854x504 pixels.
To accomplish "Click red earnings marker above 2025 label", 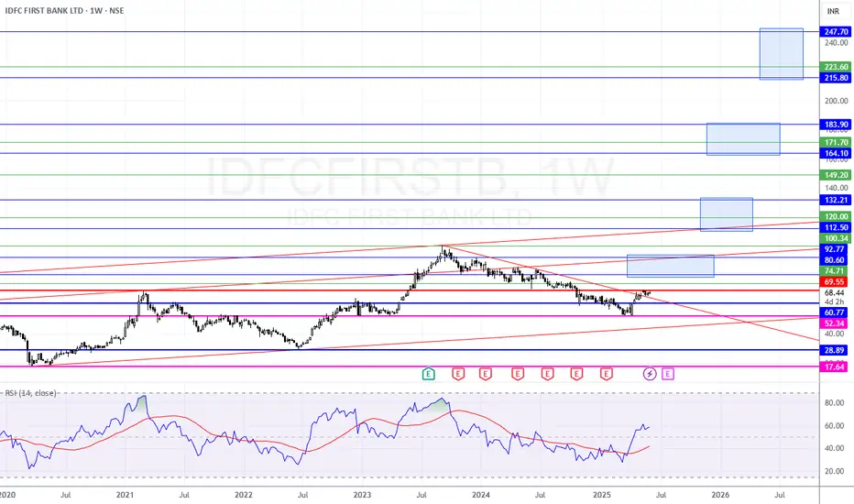I will tap(607, 374).
